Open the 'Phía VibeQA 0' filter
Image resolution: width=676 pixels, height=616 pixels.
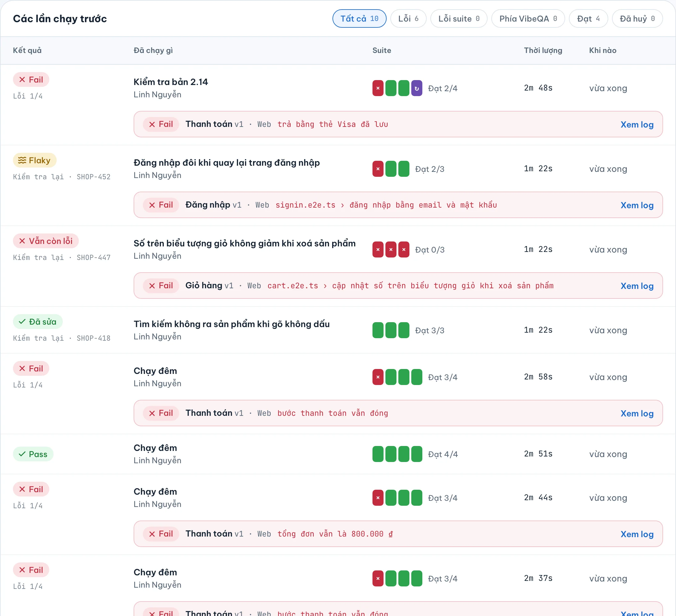coord(528,18)
